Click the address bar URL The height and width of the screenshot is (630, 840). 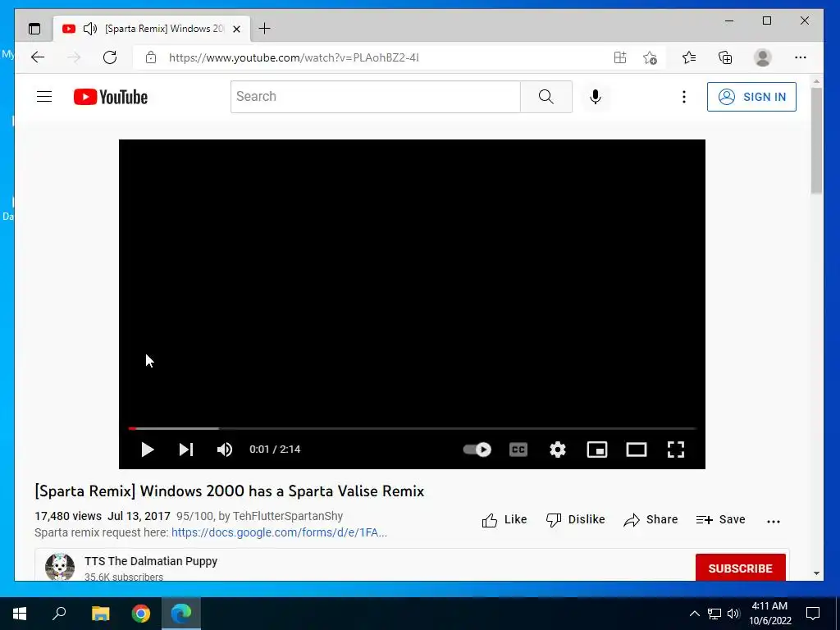coord(294,57)
